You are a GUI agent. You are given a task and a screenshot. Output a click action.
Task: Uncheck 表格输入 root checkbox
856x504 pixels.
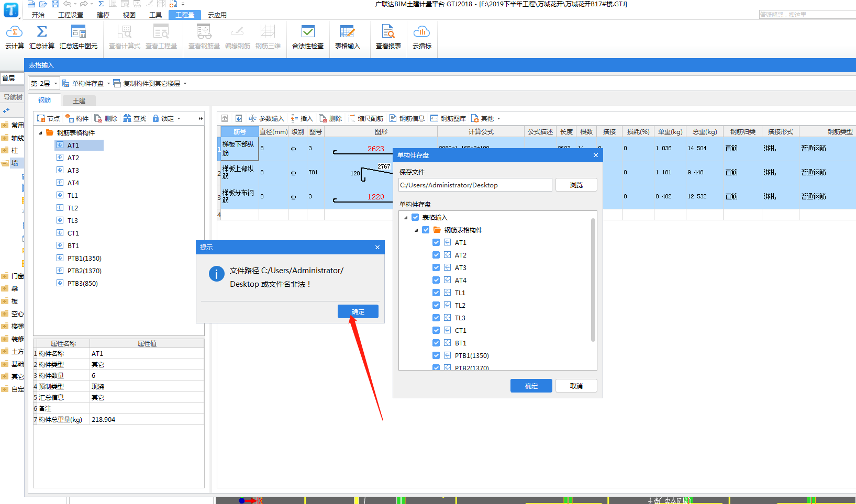415,217
